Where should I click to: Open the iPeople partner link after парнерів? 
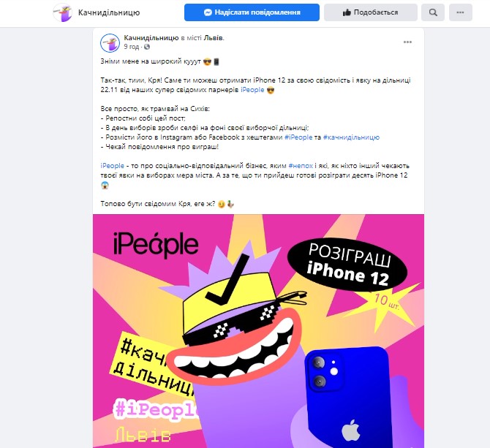click(x=252, y=90)
